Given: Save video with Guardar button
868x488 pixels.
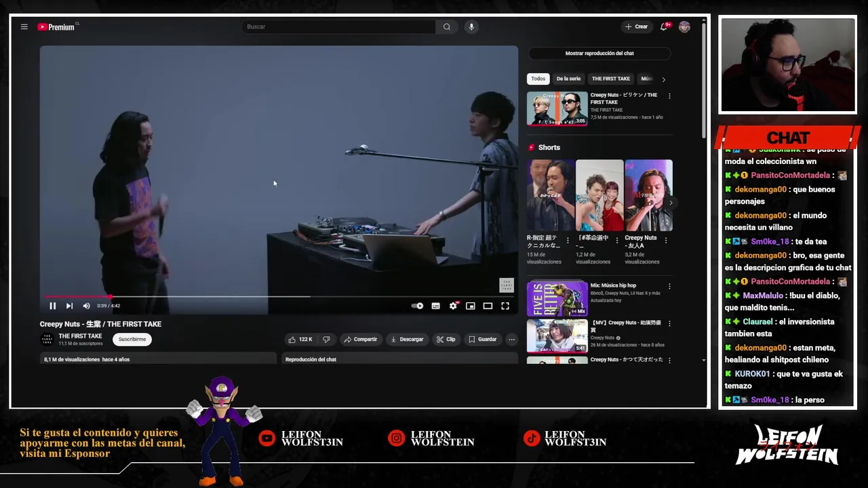Looking at the screenshot, I should click(x=483, y=340).
